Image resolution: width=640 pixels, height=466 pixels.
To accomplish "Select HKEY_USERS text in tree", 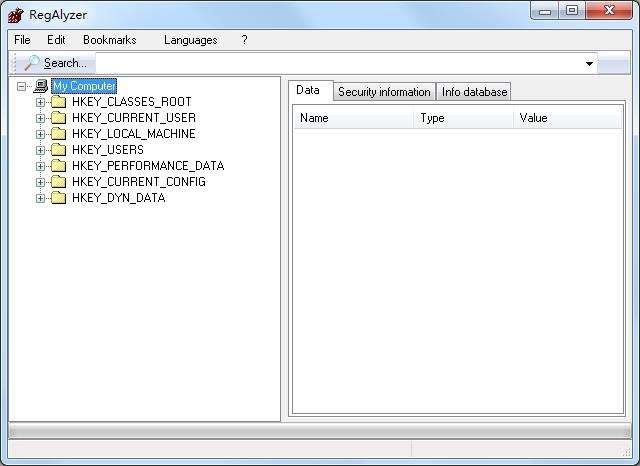I will tap(108, 150).
